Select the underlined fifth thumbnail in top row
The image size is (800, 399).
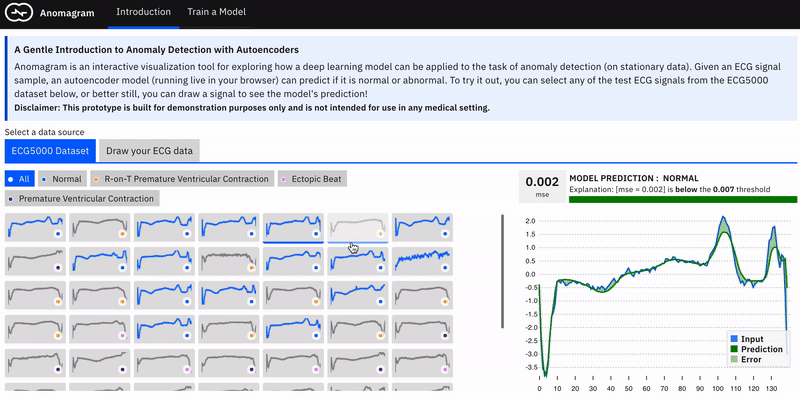click(x=293, y=227)
